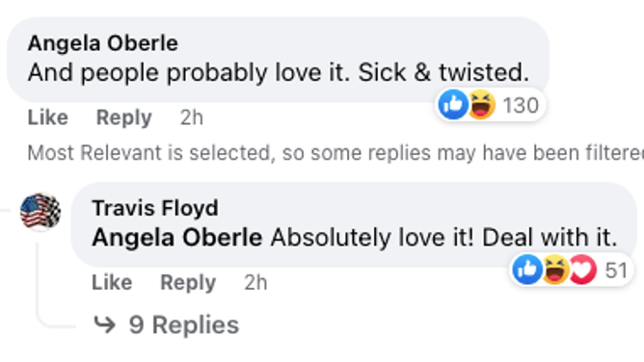Click the 2h timestamp on Travis's reply
This screenshot has width=644, height=362.
click(x=255, y=282)
